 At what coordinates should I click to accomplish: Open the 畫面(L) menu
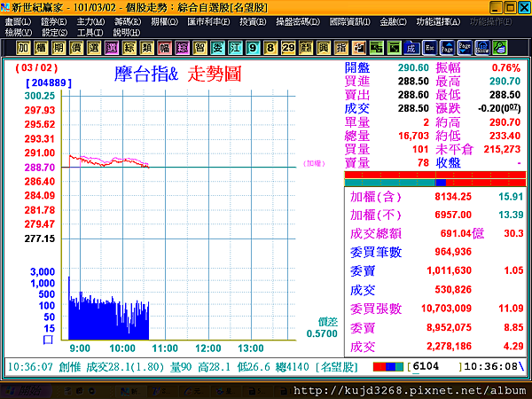tap(18, 21)
